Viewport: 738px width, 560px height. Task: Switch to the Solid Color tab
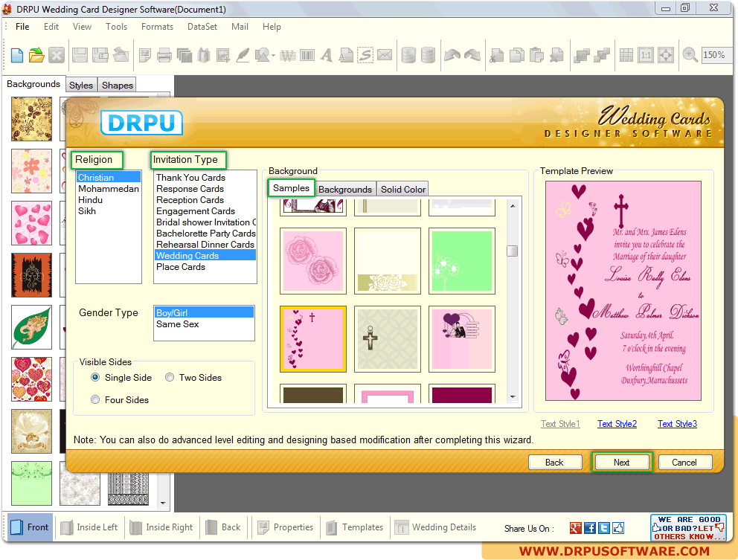point(403,189)
